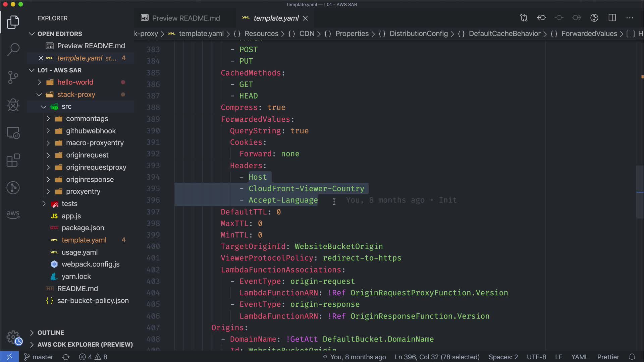
Task: Open the Run and Debug view
Action: (x=13, y=105)
